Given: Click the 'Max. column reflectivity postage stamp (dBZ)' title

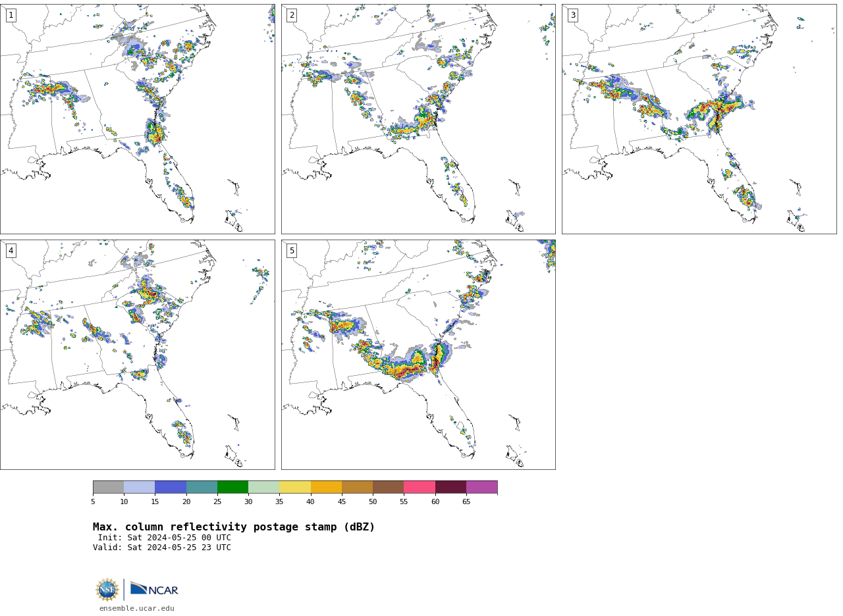Looking at the screenshot, I should click(234, 527).
